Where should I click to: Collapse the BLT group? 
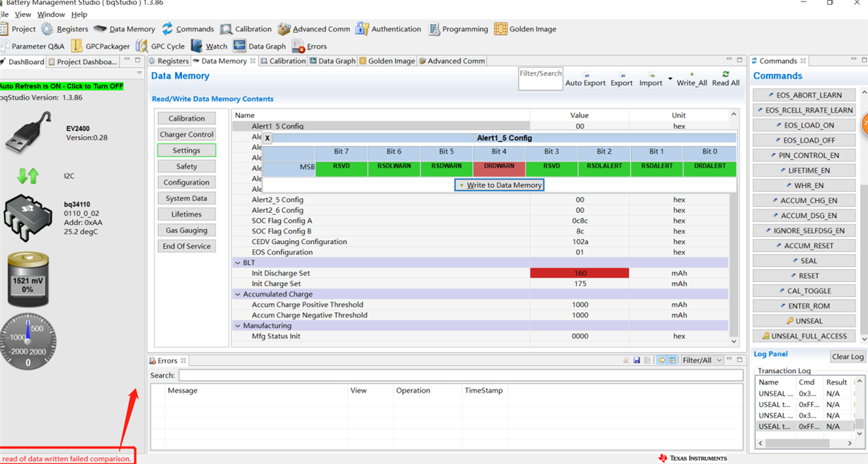pyautogui.click(x=238, y=262)
